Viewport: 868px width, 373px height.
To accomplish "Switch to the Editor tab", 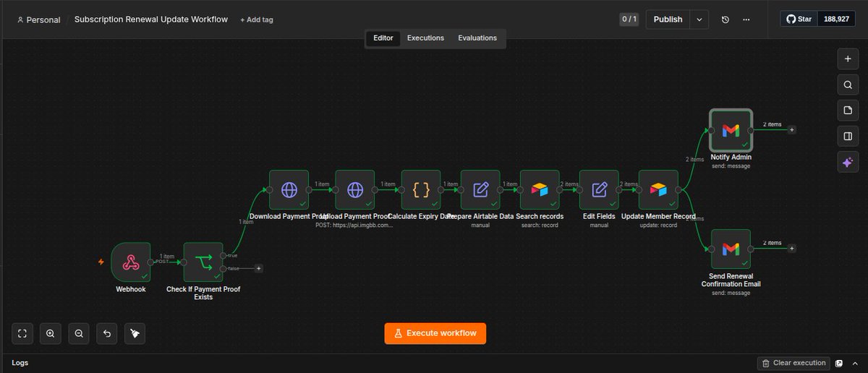I will click(383, 38).
